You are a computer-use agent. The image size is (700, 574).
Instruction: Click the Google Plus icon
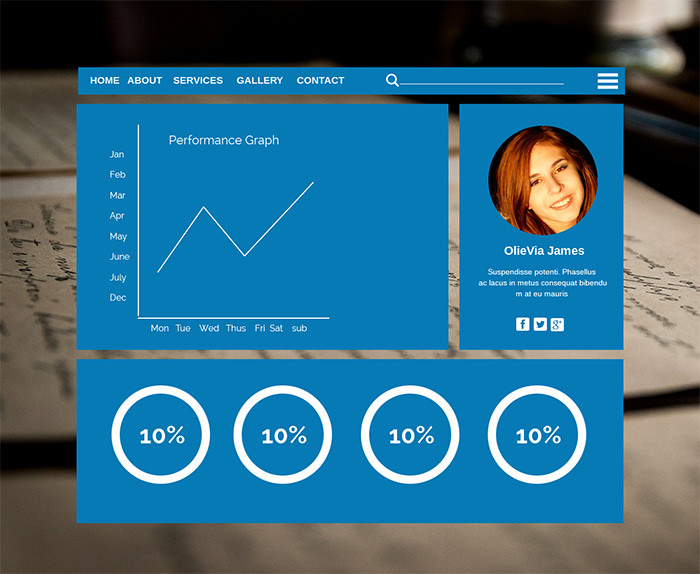(557, 324)
